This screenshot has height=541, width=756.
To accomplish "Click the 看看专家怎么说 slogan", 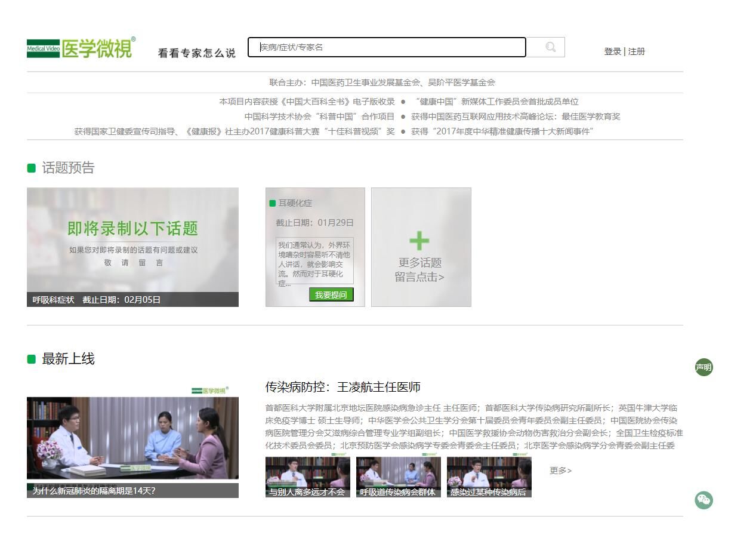I will (196, 53).
